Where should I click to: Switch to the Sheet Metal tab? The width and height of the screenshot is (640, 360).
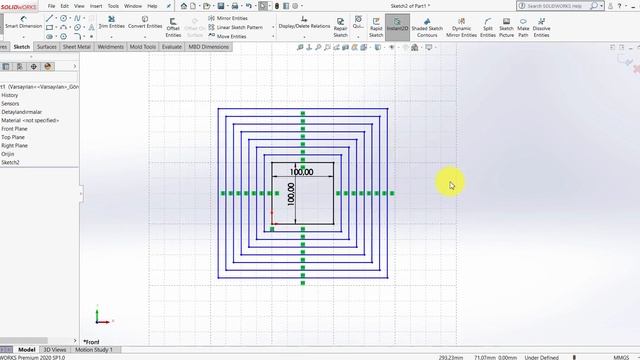[x=77, y=47]
